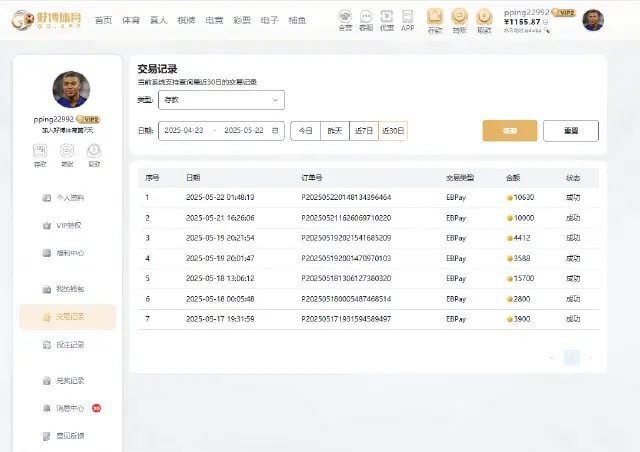Expand the 类型 type dropdown
The width and height of the screenshot is (640, 452).
coord(220,100)
